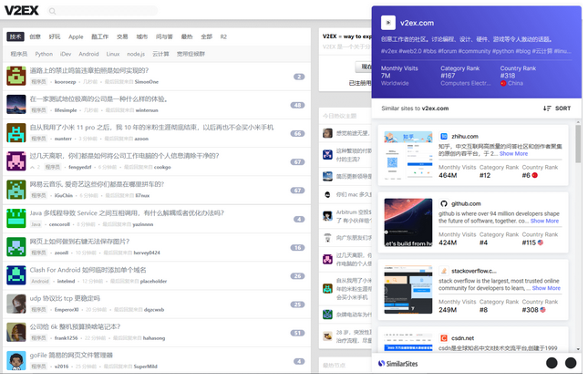Viewport: 588px width, 382px height.
Task: Click the csdn.net favicon icon
Action: tap(444, 338)
